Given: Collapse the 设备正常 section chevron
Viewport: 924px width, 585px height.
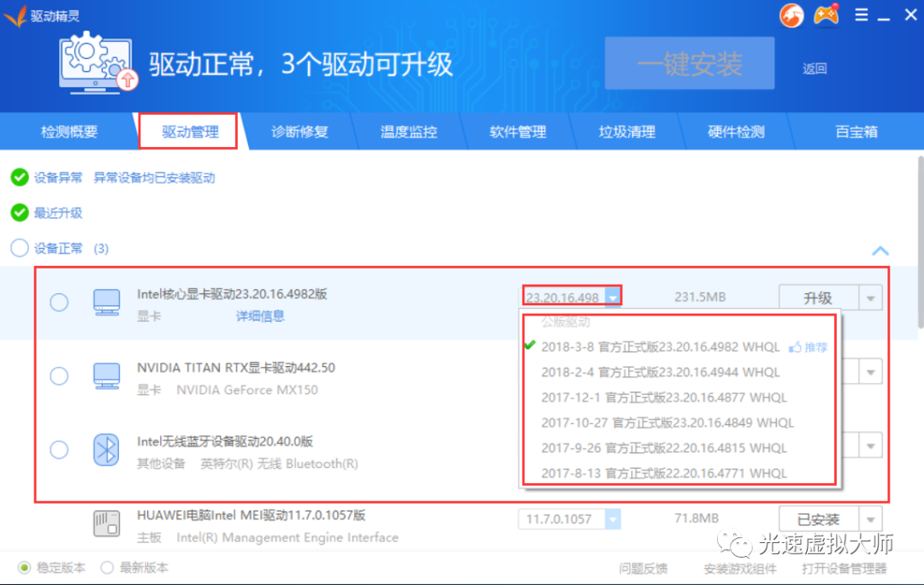Looking at the screenshot, I should tap(880, 251).
